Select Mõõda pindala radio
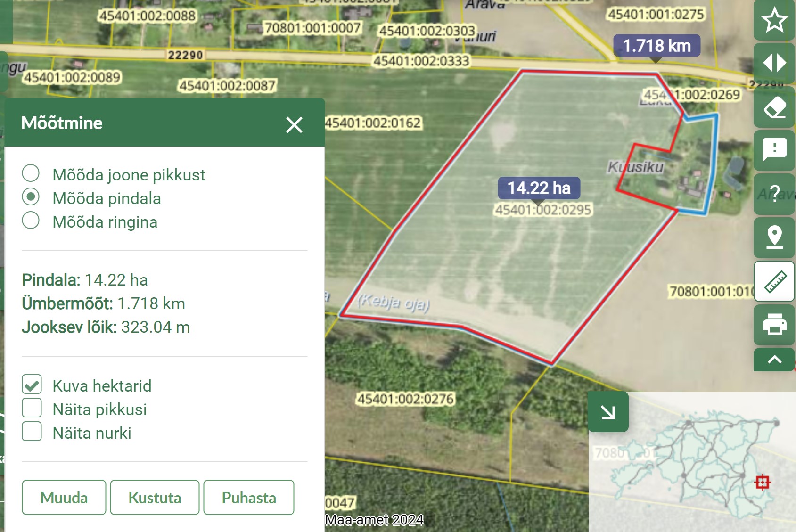Viewport: 796px width, 532px height. [31, 197]
